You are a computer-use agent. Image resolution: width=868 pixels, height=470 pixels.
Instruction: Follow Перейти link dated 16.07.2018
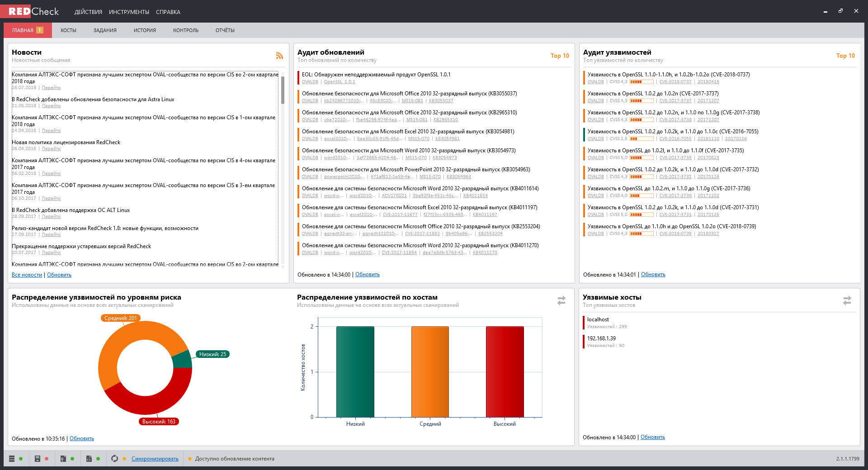click(x=51, y=88)
